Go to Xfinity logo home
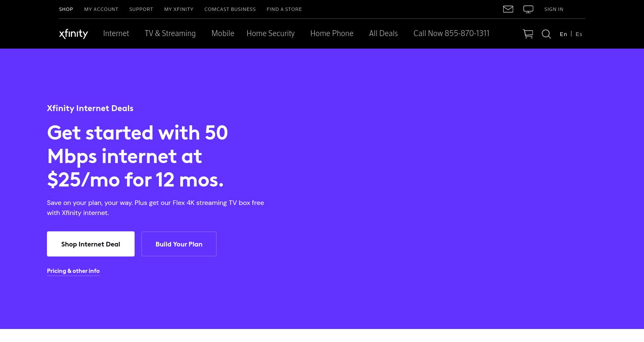 coord(73,34)
